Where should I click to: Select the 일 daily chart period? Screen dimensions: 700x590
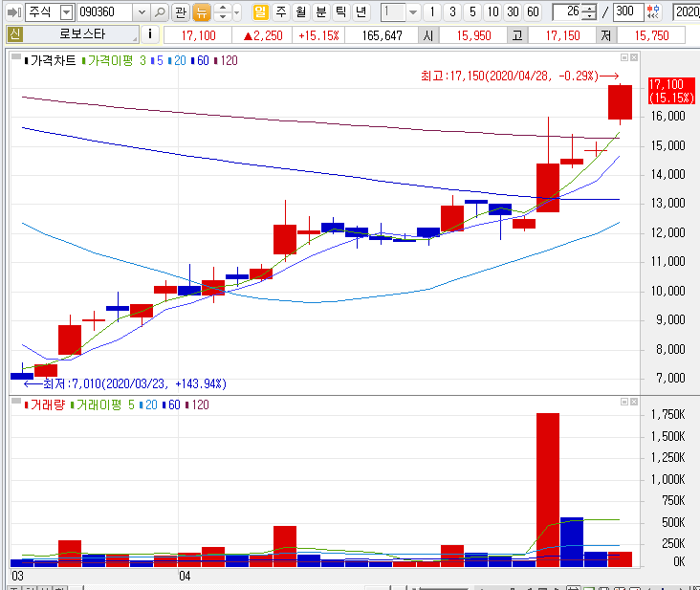pos(260,11)
